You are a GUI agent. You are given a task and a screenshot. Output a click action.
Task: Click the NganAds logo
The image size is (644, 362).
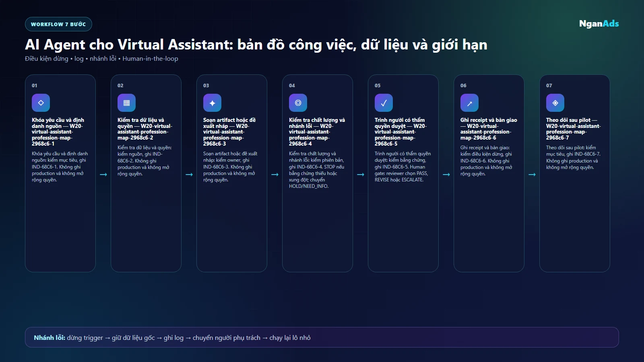coord(599,24)
